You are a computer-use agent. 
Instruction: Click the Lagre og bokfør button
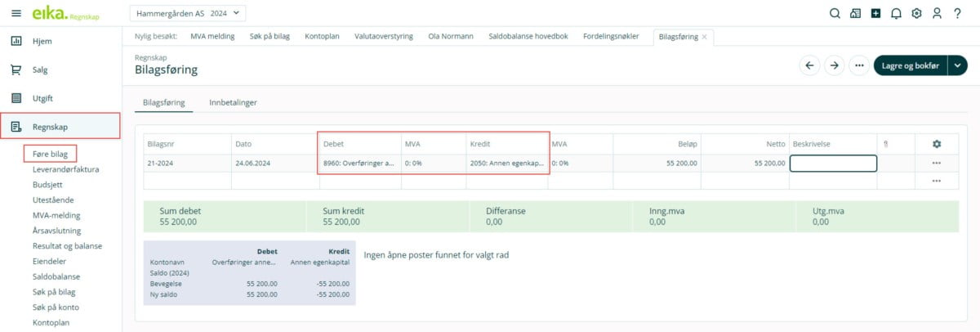coord(909,66)
